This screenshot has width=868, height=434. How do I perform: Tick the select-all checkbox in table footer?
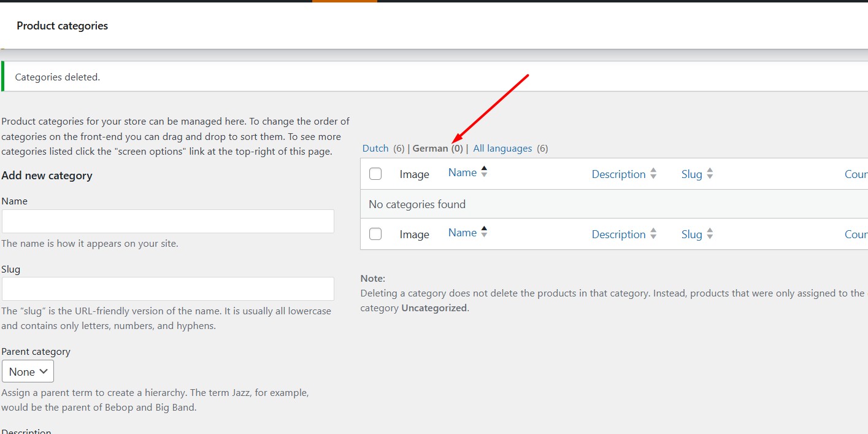click(x=375, y=234)
